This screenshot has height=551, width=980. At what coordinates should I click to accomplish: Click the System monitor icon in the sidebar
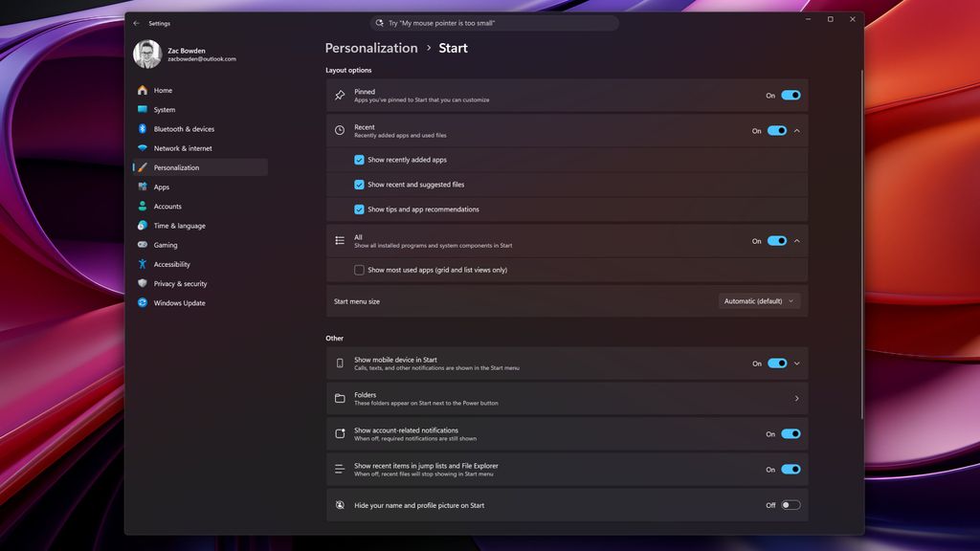click(x=143, y=109)
